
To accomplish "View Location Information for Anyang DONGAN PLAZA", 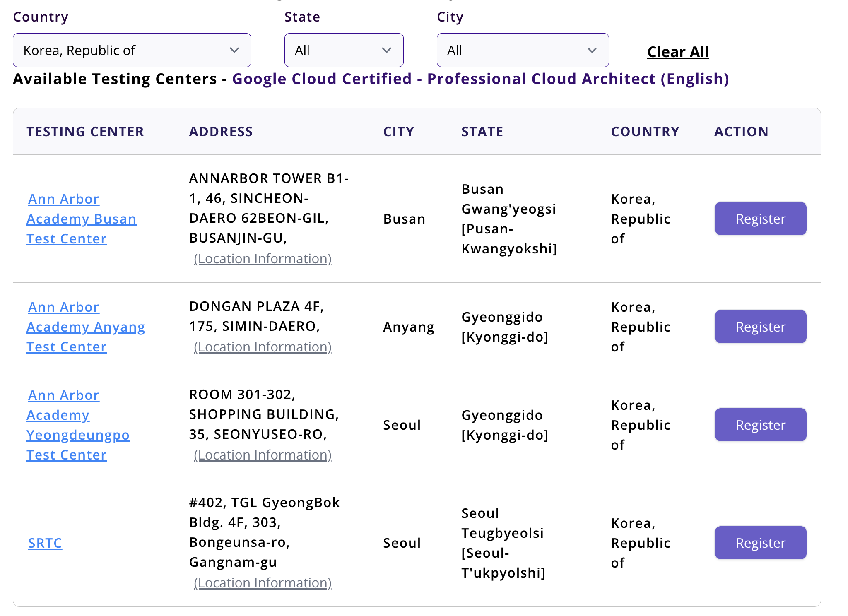I will (263, 347).
